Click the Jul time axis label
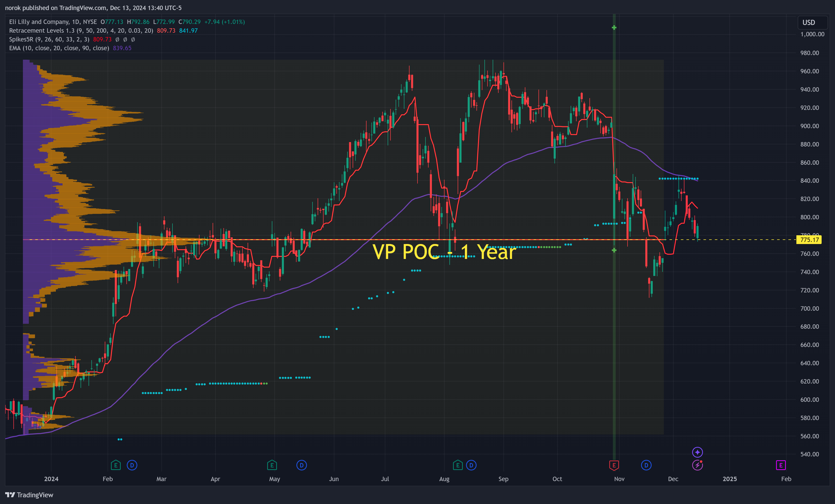835x504 pixels. coord(385,479)
